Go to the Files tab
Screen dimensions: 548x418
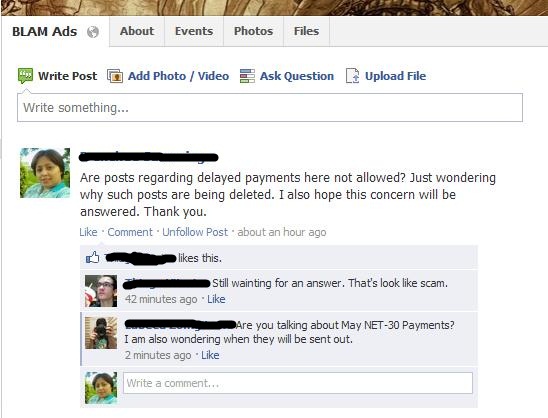(x=306, y=31)
